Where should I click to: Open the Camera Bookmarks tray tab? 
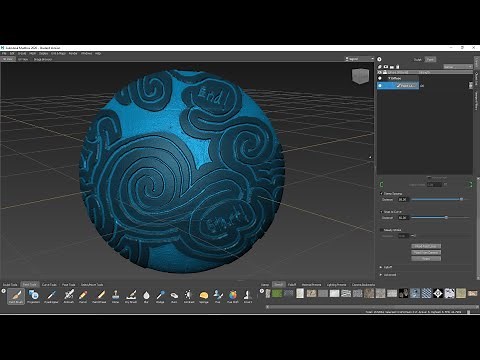[x=363, y=285]
